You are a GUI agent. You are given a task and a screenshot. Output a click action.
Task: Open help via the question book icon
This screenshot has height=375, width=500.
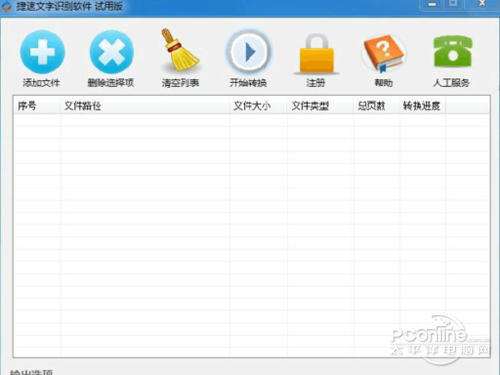click(383, 53)
